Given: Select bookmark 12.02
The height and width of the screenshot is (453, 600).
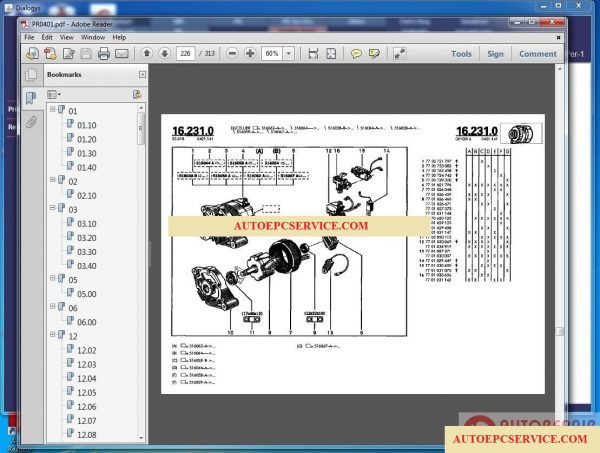Looking at the screenshot, I should click(86, 350).
